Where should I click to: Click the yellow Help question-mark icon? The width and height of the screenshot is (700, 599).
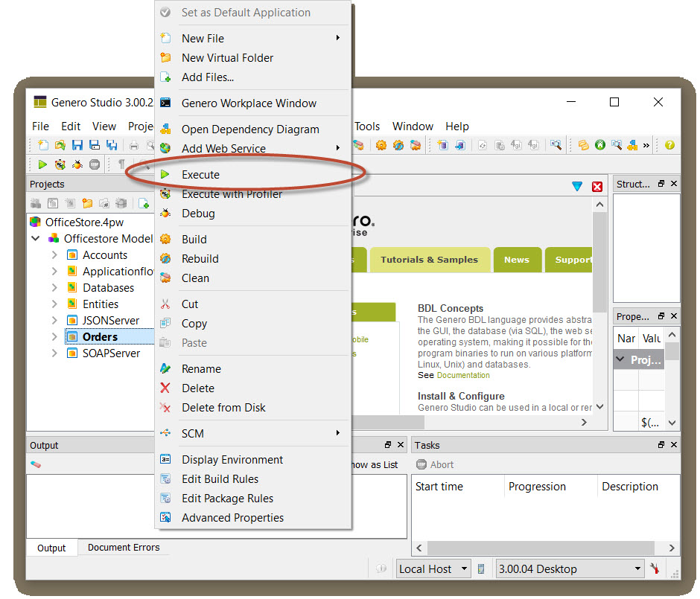(669, 145)
